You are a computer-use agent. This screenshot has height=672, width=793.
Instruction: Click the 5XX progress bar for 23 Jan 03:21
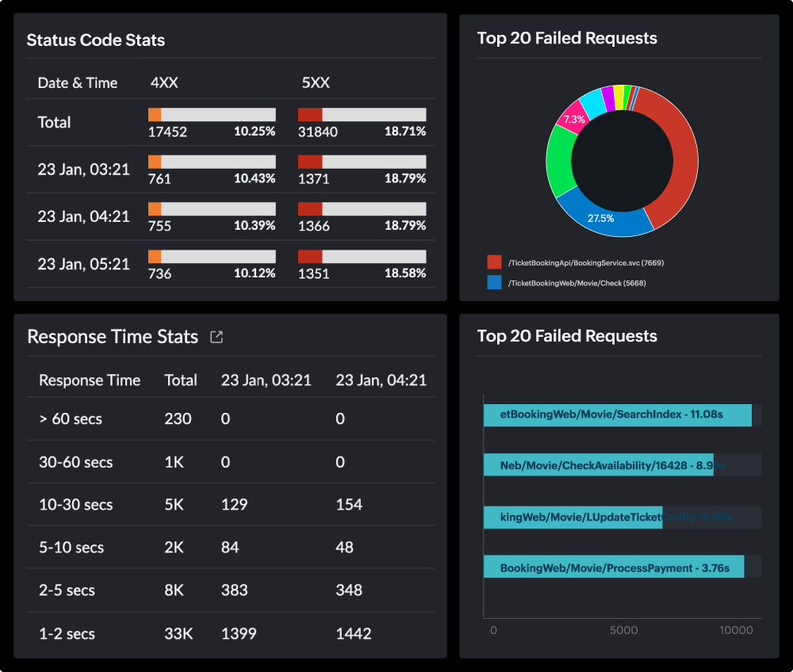[362, 161]
